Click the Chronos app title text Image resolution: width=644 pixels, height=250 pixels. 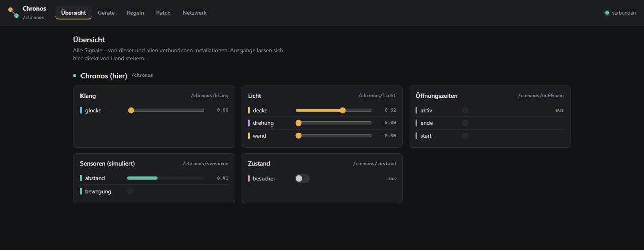click(34, 9)
